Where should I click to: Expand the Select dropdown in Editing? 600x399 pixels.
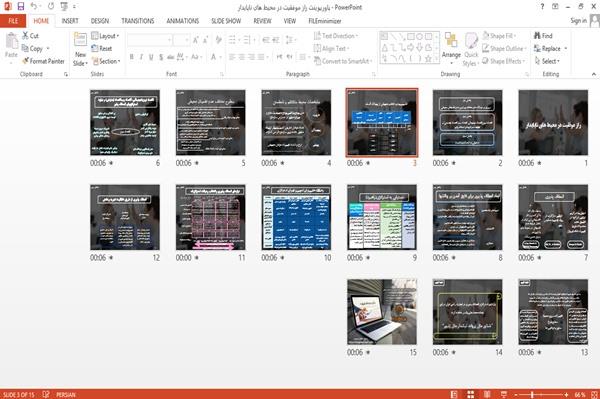(x=548, y=61)
